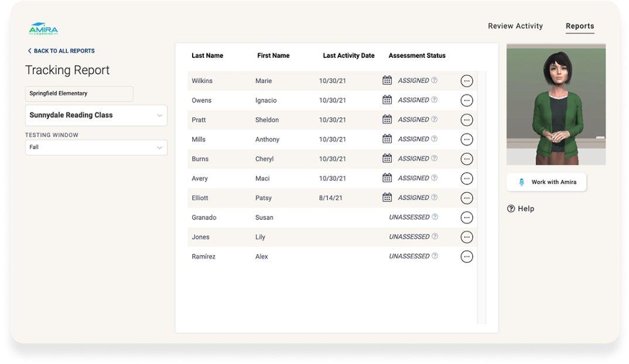
Task: Expand the class selection chevron
Action: pos(159,115)
